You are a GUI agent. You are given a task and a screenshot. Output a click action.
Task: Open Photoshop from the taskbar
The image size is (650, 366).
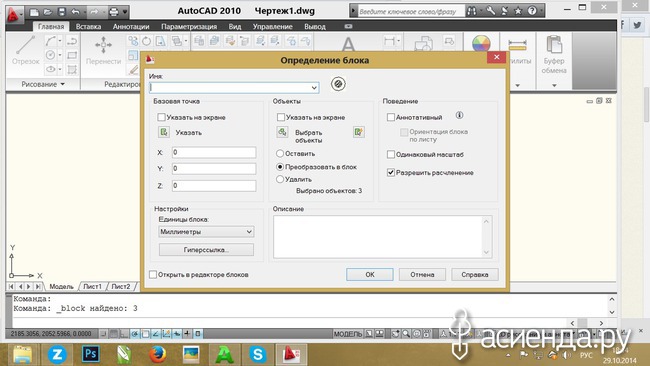(90, 355)
